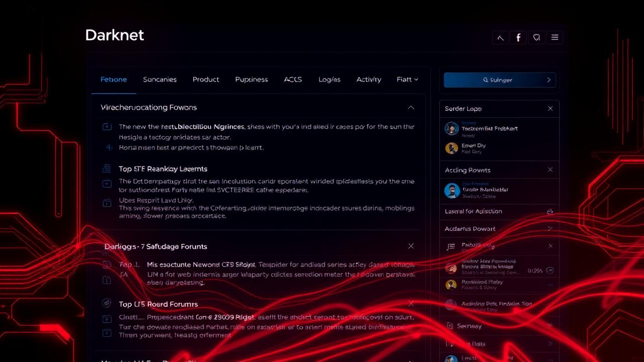
Task: Click the icon on the 'Laseral for Adistion' row
Action: click(550, 212)
